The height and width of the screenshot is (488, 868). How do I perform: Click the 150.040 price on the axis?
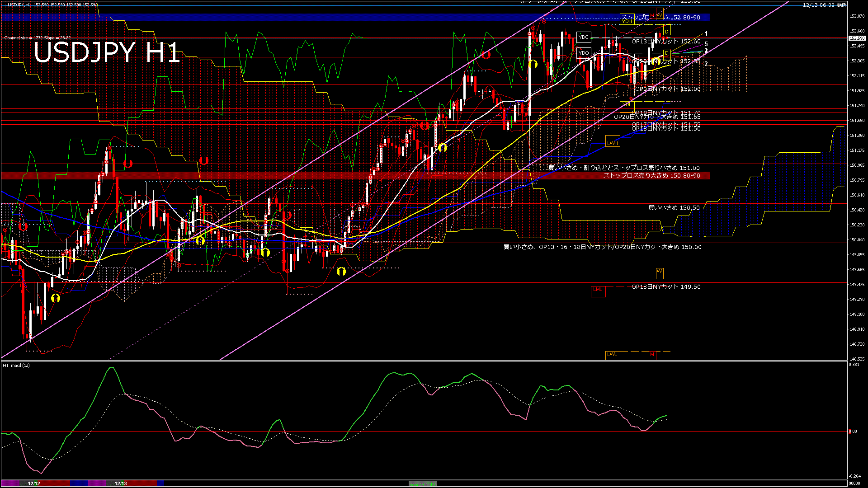point(857,240)
